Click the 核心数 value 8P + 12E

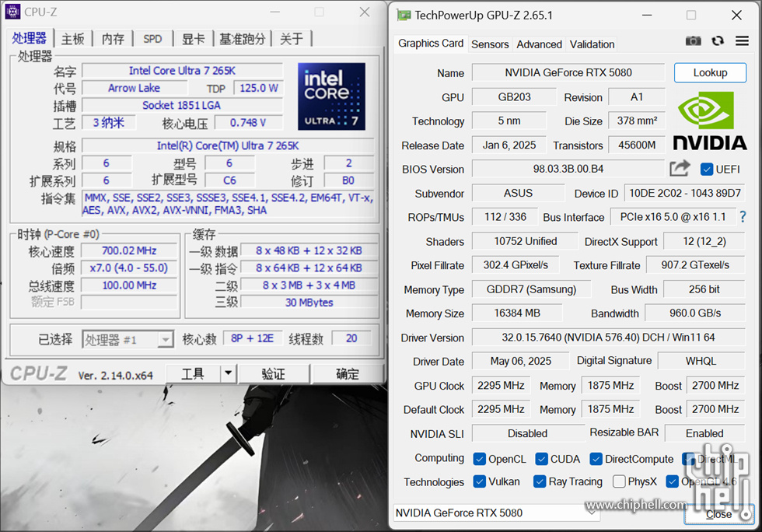tap(252, 338)
